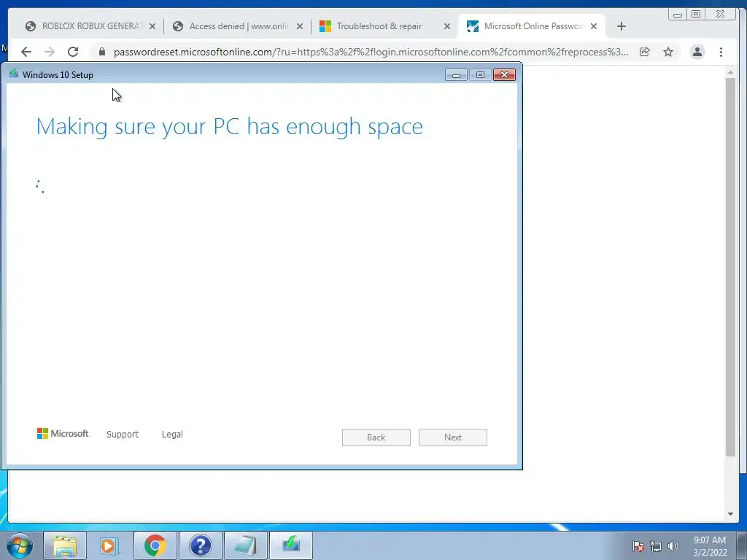
Task: Click the passwordreset URL address bar
Action: (x=371, y=52)
